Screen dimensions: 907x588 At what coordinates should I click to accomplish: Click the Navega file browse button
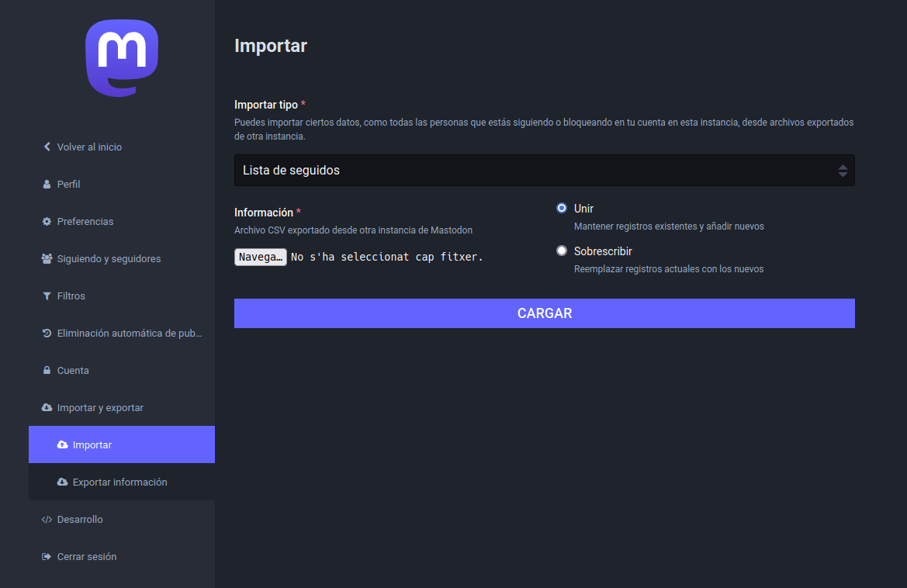261,257
